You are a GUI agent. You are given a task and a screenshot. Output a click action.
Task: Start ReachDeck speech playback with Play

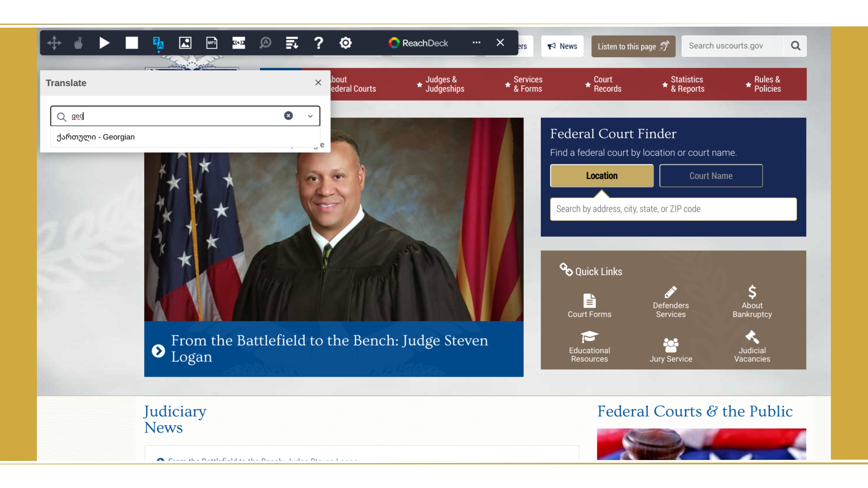104,43
